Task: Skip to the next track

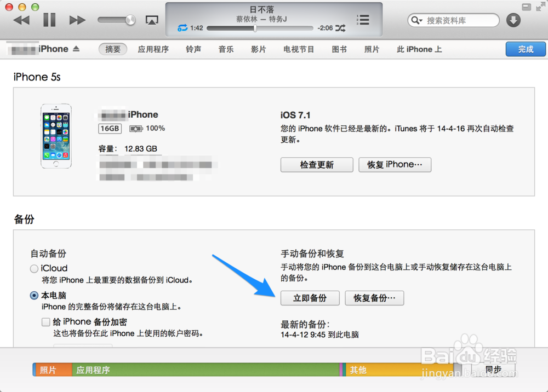Action: click(x=77, y=20)
